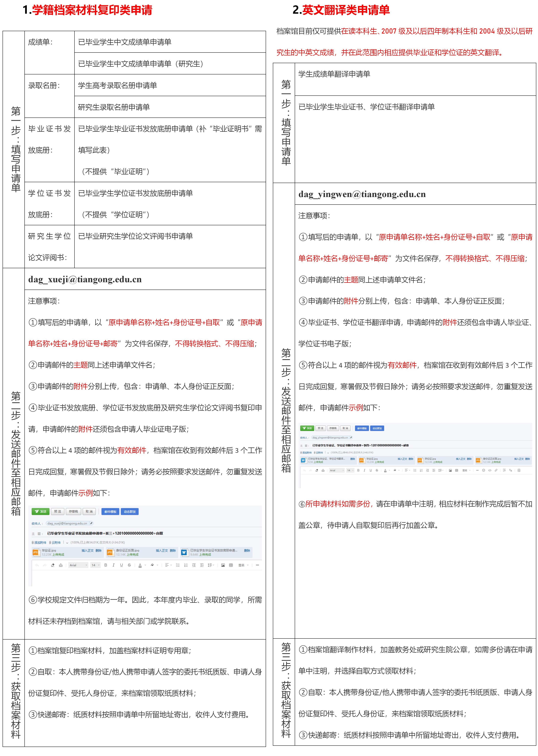Click the pencil edit icon beside dag_xueji recipient

coord(91,523)
